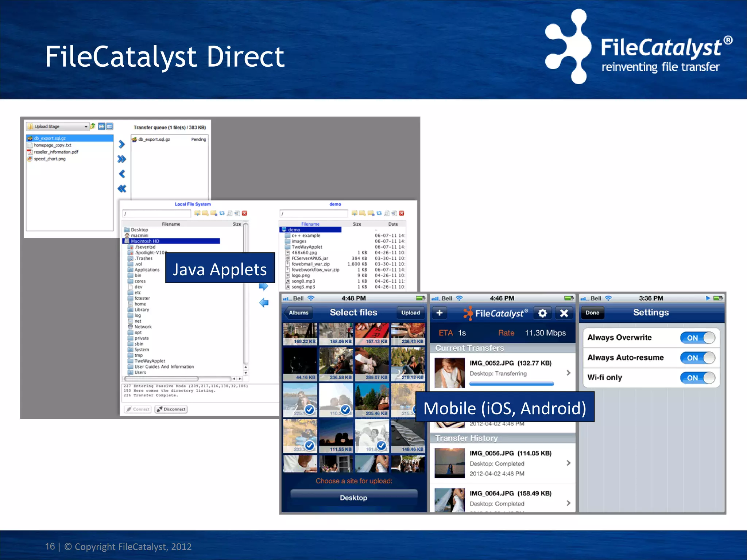Toggle Always Overwrite switch
The height and width of the screenshot is (560, 747).
pyautogui.click(x=697, y=338)
